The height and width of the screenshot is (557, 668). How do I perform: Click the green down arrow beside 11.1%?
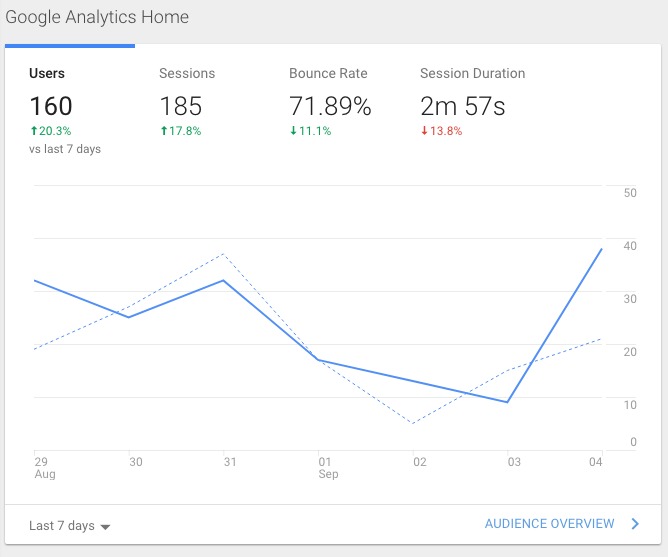(x=293, y=131)
